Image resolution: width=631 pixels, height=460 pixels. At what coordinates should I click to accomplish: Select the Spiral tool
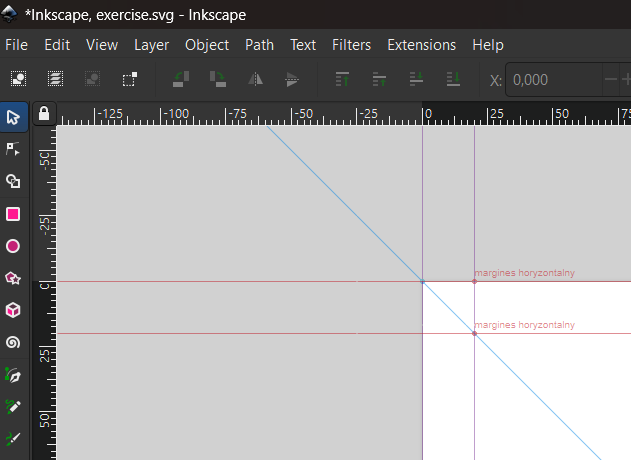point(13,342)
